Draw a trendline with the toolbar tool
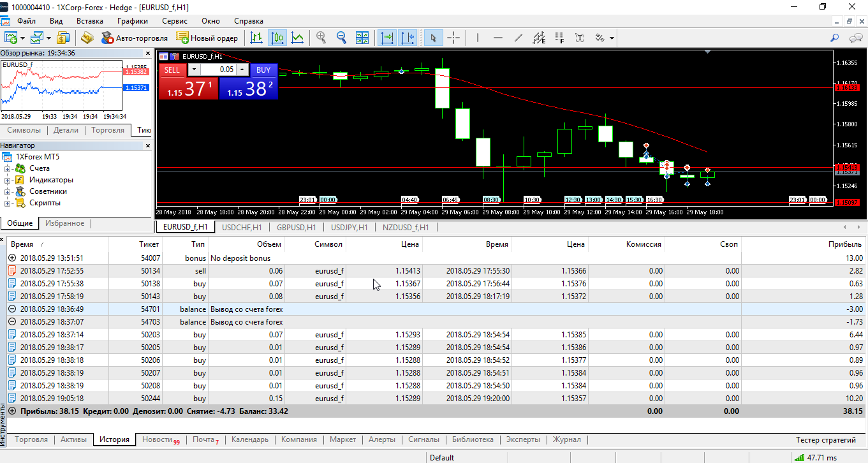This screenshot has height=463, width=868. click(x=518, y=38)
